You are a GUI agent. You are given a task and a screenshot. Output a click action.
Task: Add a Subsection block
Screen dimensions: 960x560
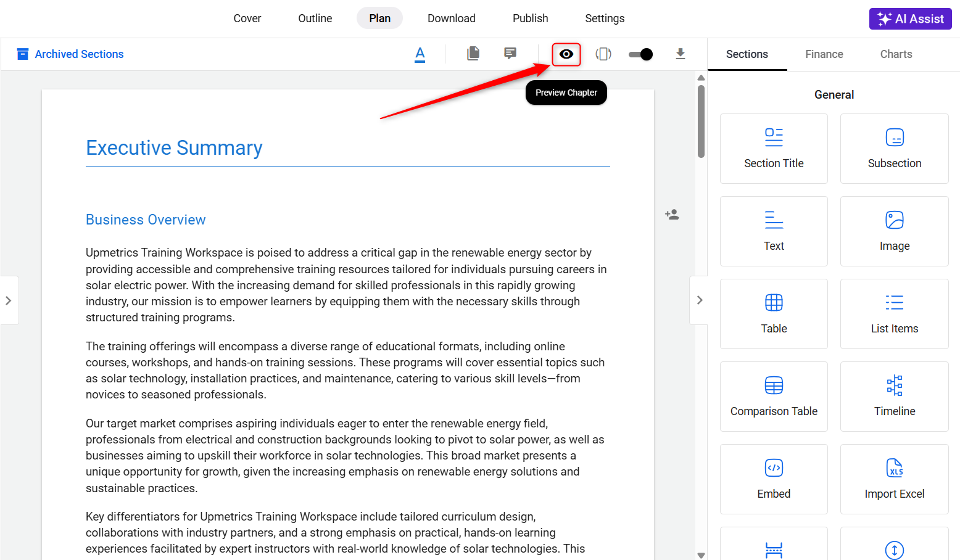[895, 149]
